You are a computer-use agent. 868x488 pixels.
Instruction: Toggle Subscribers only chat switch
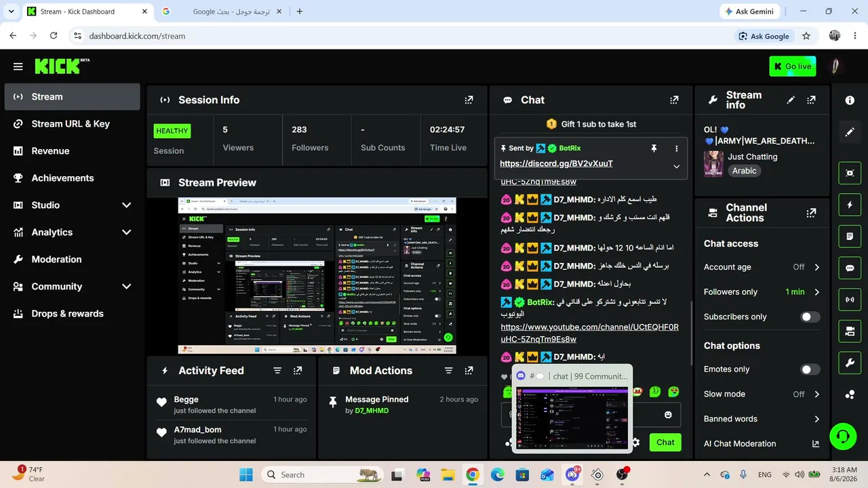coord(810,317)
